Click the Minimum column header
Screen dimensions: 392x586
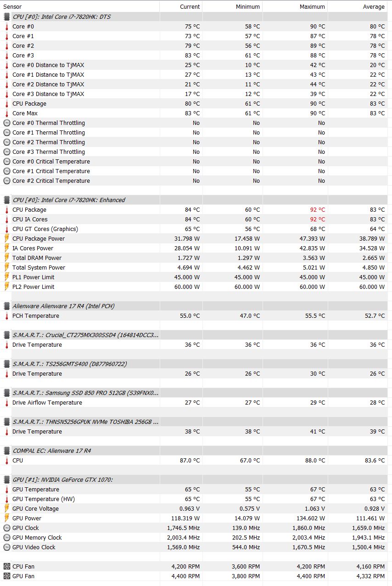pos(248,7)
